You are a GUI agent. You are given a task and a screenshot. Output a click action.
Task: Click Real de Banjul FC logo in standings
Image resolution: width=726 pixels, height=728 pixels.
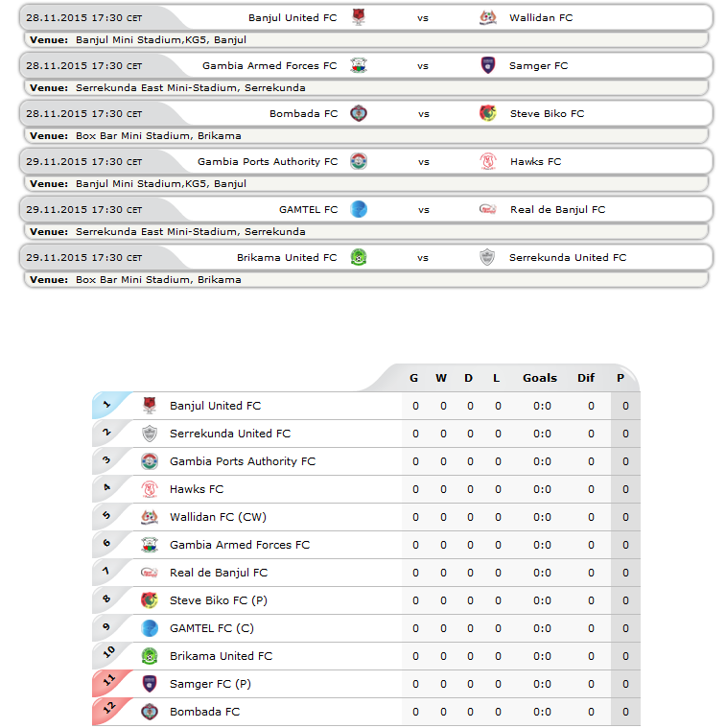pyautogui.click(x=149, y=573)
